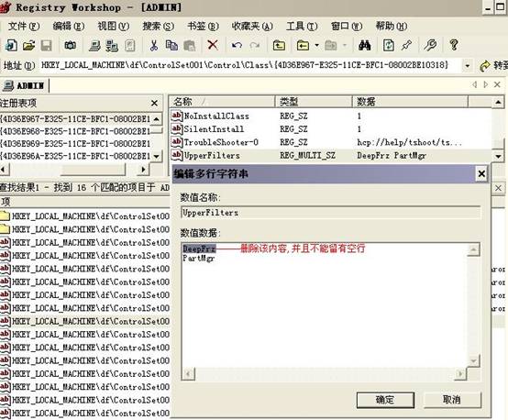Viewport: 508px width, 420px height.
Task: Select {4D36E969-E325-11CE-BFC1 tree key
Action: [75, 144]
